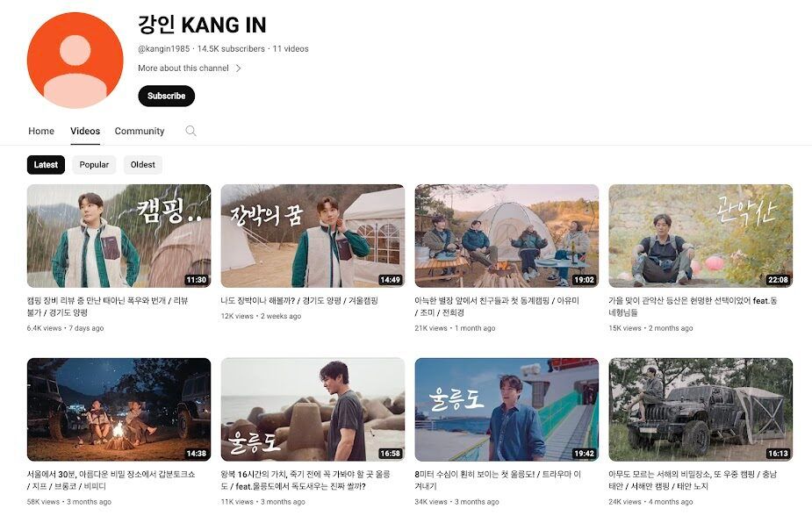Select the Latest filter chip
The width and height of the screenshot is (812, 523).
point(46,165)
